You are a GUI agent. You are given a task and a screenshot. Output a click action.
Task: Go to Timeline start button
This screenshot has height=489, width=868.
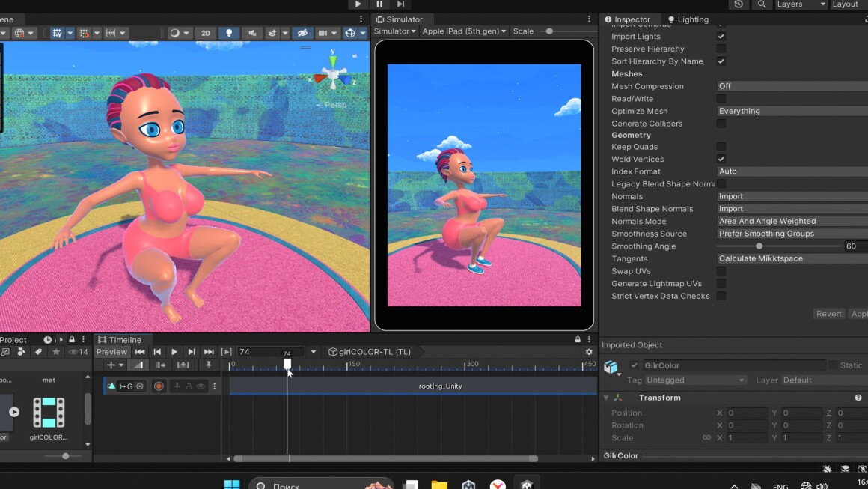tap(140, 352)
